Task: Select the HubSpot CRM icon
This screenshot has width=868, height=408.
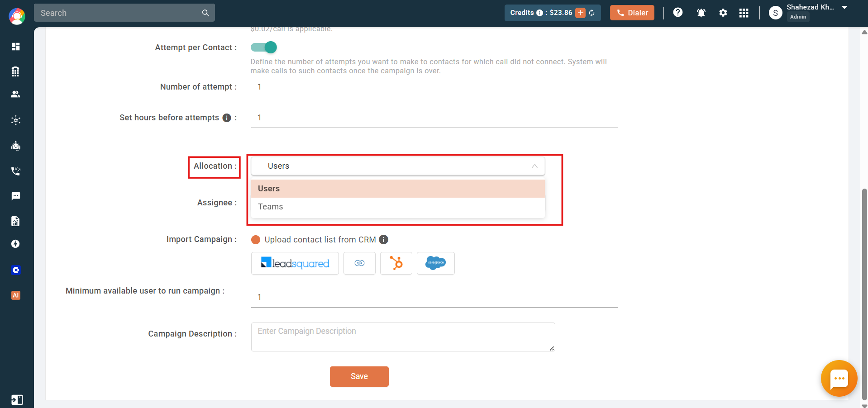Action: 396,263
